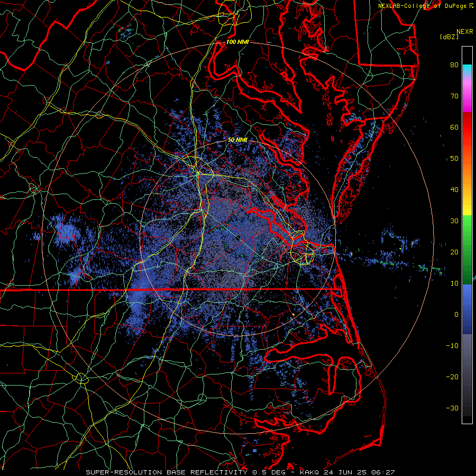Click the blue segment of the color bar
This screenshot has width=476, height=476.
coord(467,309)
